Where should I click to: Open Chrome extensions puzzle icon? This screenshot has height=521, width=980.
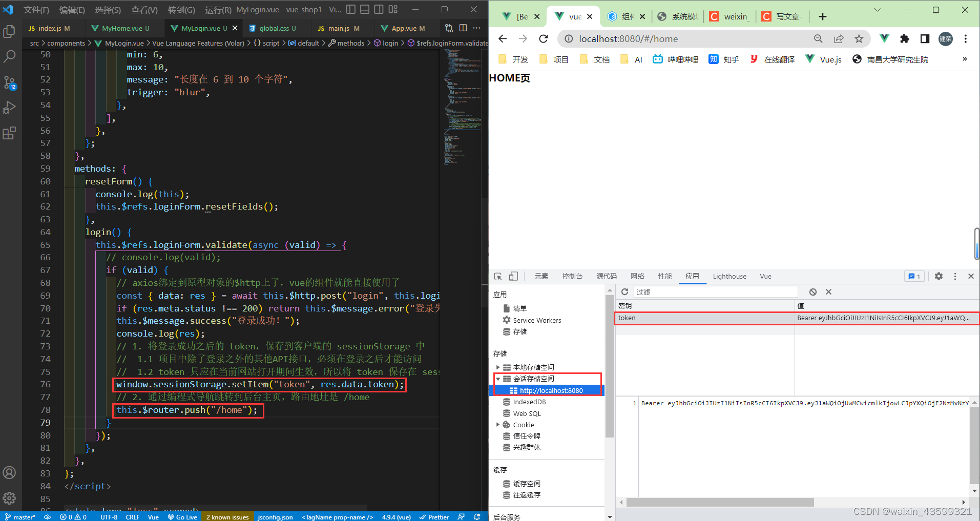[x=905, y=39]
